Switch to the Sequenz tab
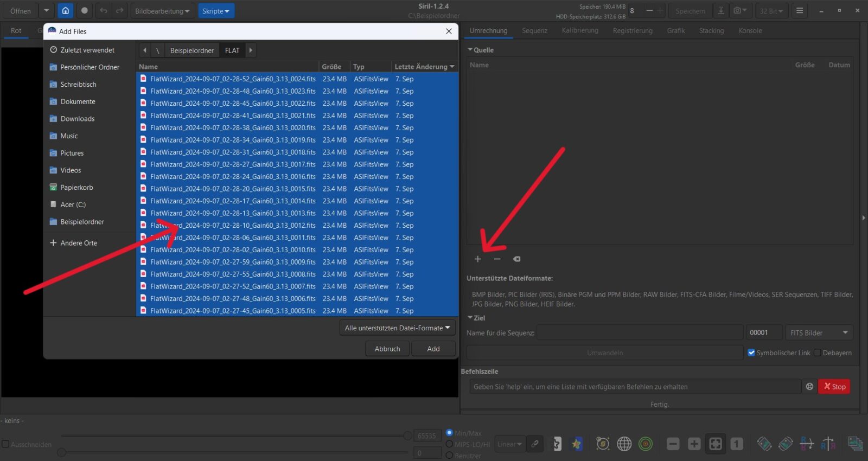868x461 pixels. 534,31
